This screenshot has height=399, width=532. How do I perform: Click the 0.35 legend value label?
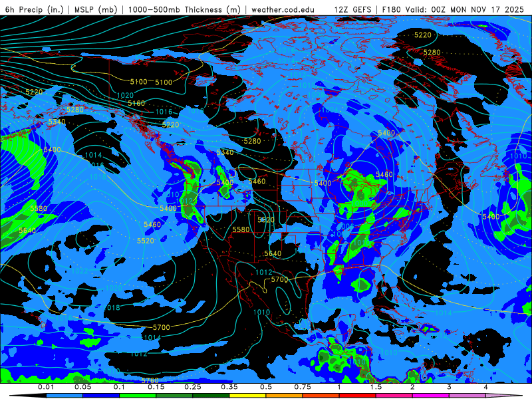coord(229,387)
